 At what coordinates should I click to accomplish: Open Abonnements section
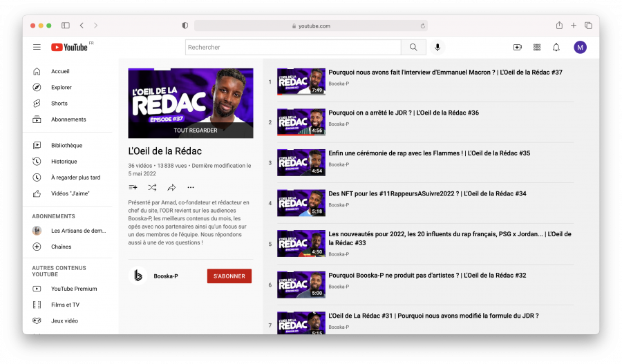(x=68, y=119)
